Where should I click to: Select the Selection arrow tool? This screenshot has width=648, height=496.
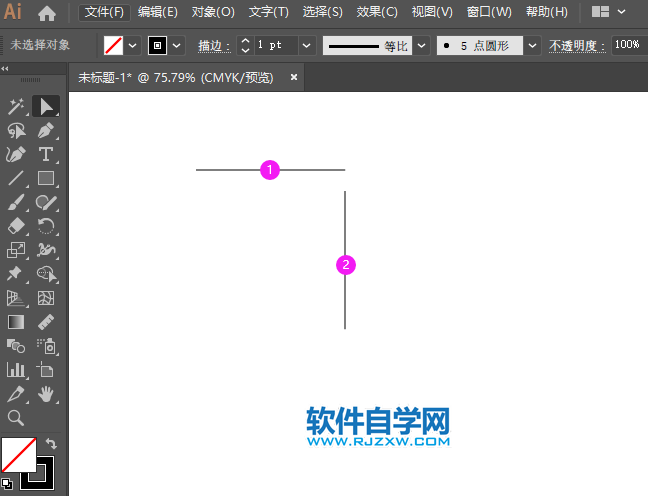click(x=46, y=107)
